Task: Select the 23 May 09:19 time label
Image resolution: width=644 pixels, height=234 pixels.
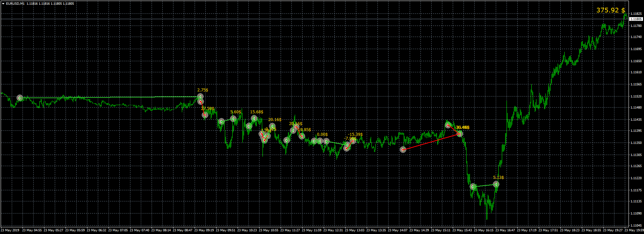Action: pos(204,231)
